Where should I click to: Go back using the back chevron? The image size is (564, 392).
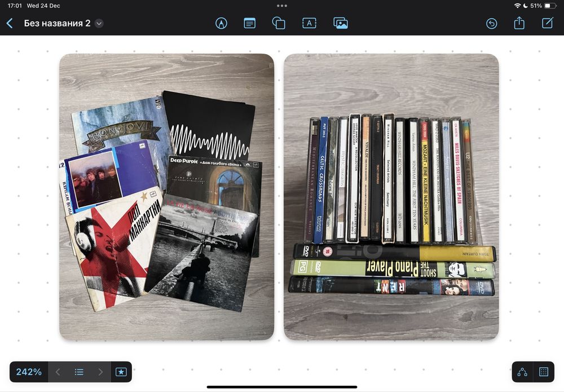[x=10, y=23]
